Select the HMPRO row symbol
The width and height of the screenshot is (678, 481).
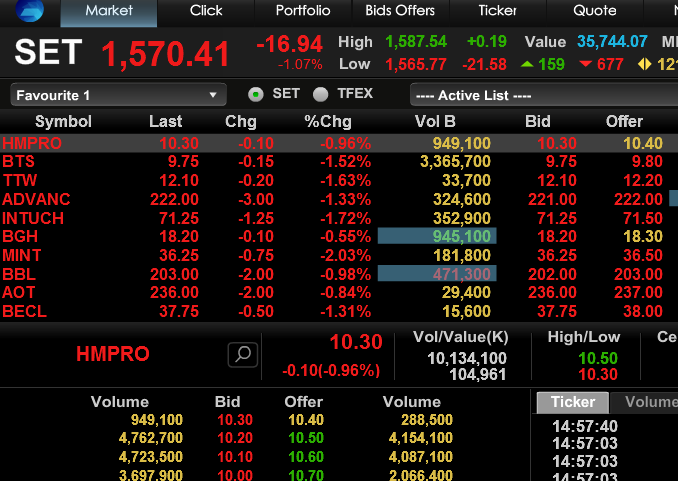pos(32,143)
